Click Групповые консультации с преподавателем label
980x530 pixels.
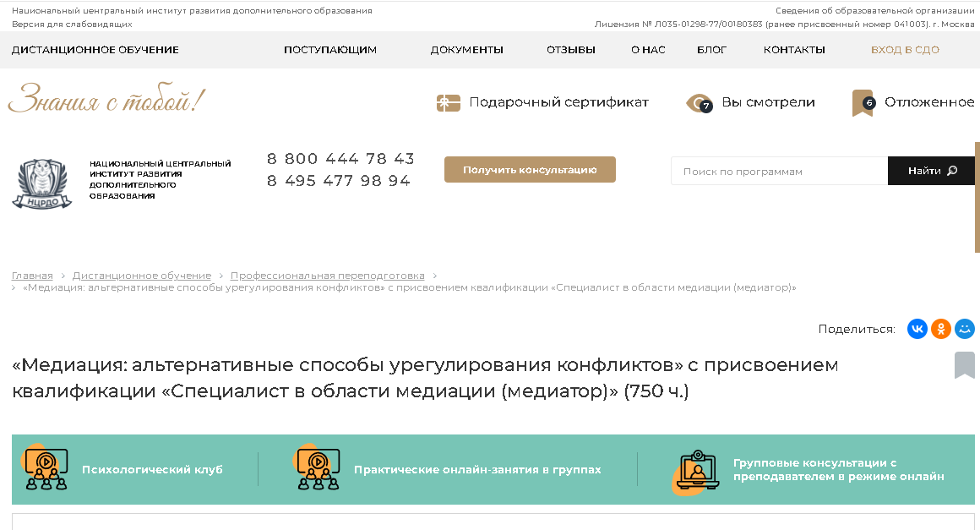[x=839, y=469]
